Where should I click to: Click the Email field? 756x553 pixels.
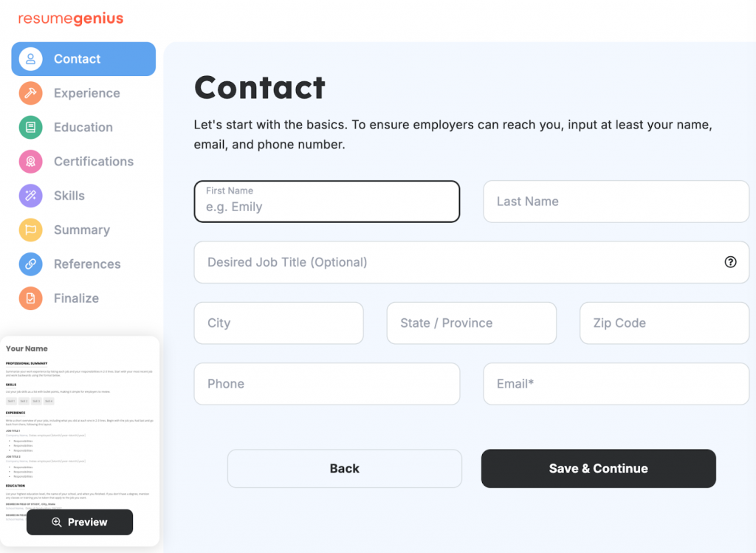[x=616, y=384]
